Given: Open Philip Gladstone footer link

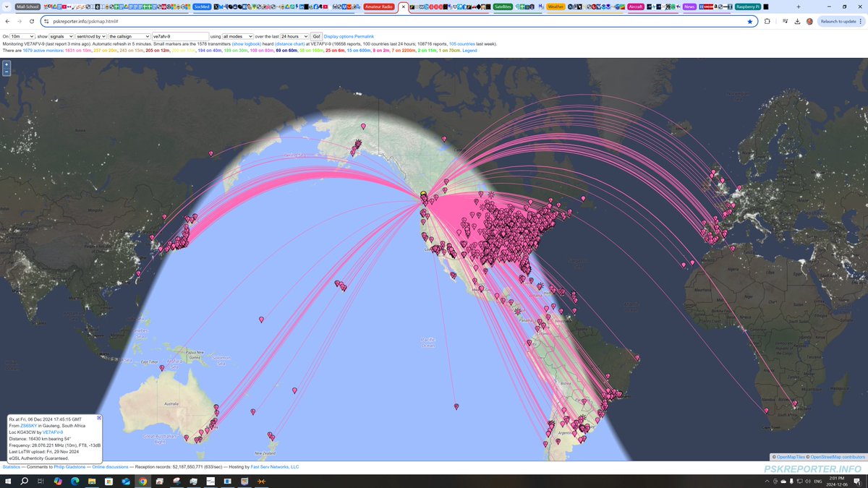Looking at the screenshot, I should [69, 467].
